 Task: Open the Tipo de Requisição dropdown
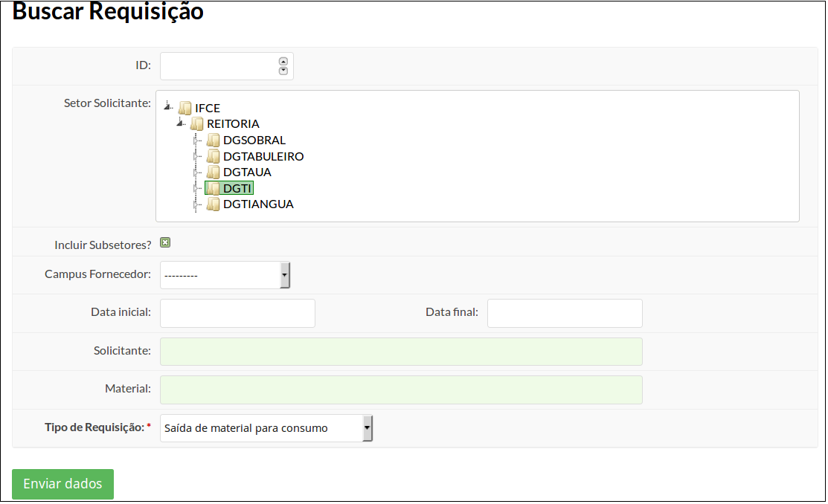[266, 428]
